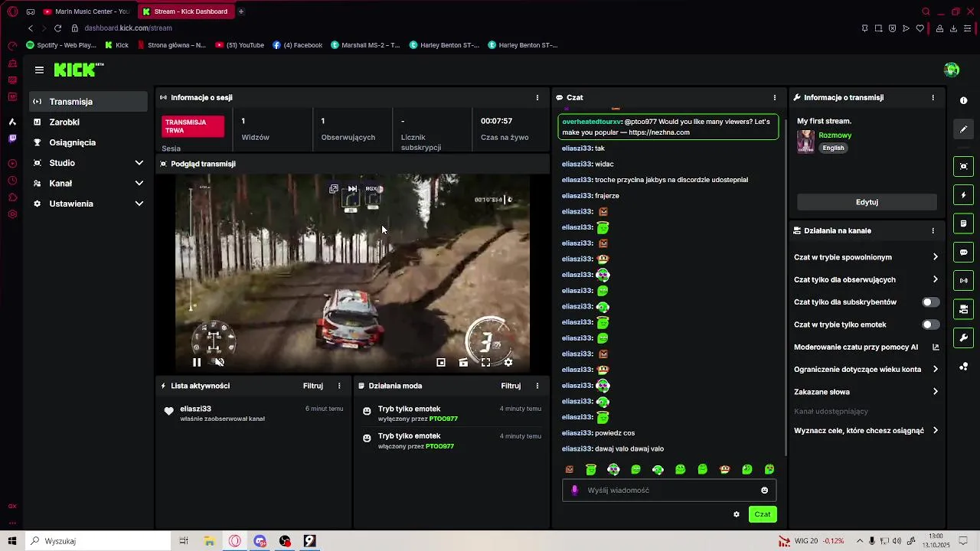Screen dimensions: 980x551
Task: Focus the Wyślij wiadomość chat input
Action: click(670, 491)
